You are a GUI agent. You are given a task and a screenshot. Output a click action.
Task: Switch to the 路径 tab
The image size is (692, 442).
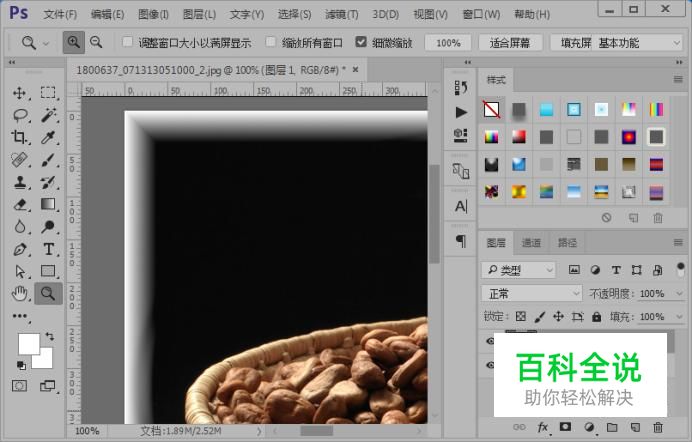point(567,243)
